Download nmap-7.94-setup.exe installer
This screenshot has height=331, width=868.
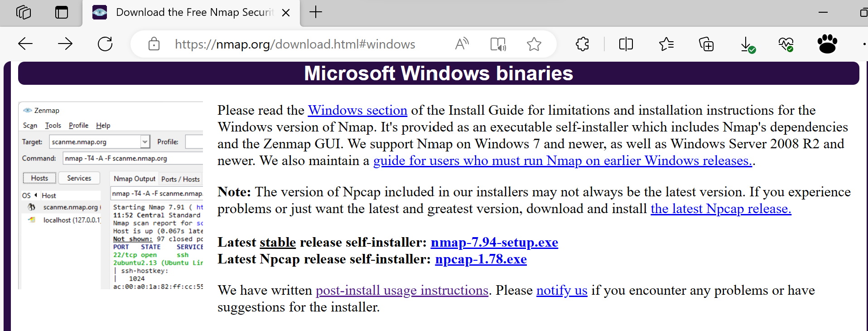point(494,242)
